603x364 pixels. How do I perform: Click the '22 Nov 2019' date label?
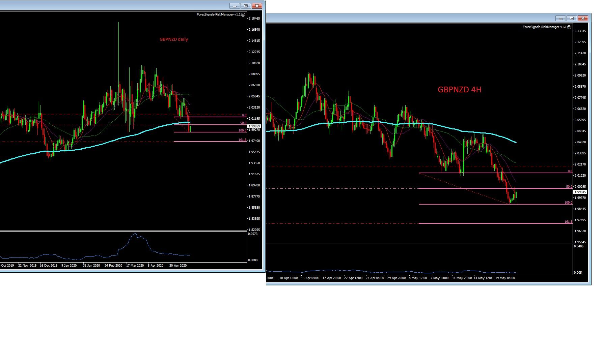pyautogui.click(x=27, y=266)
